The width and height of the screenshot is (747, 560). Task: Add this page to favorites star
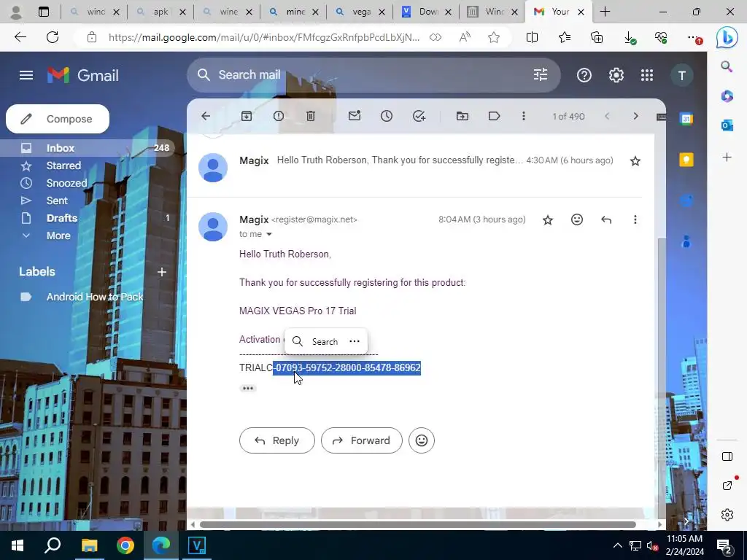(494, 37)
